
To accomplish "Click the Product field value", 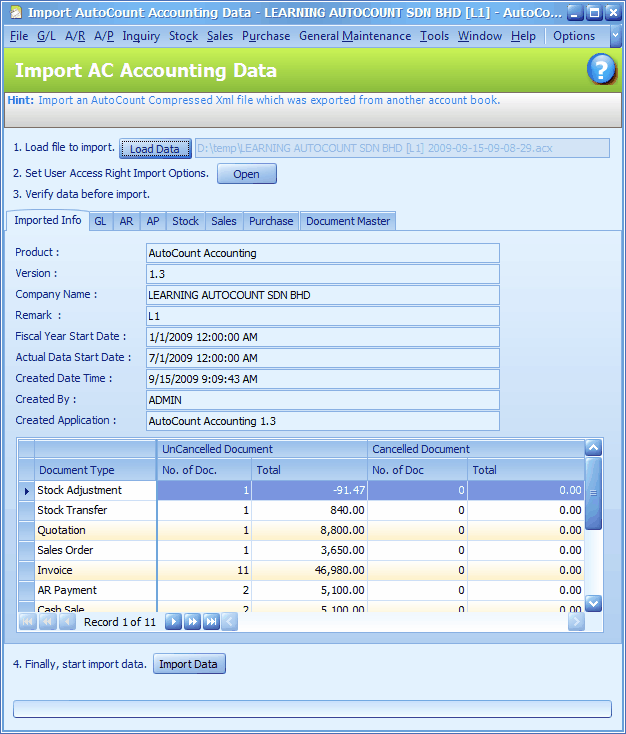I will [x=323, y=253].
